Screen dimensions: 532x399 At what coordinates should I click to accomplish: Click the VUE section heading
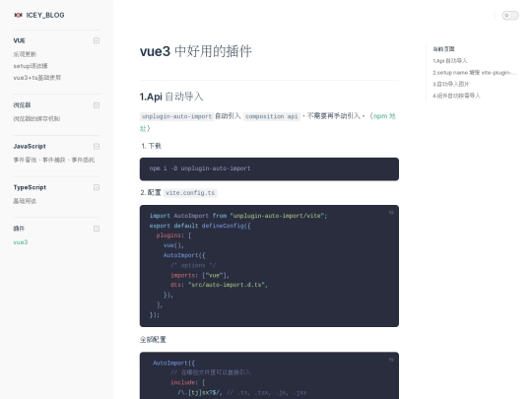click(20, 40)
